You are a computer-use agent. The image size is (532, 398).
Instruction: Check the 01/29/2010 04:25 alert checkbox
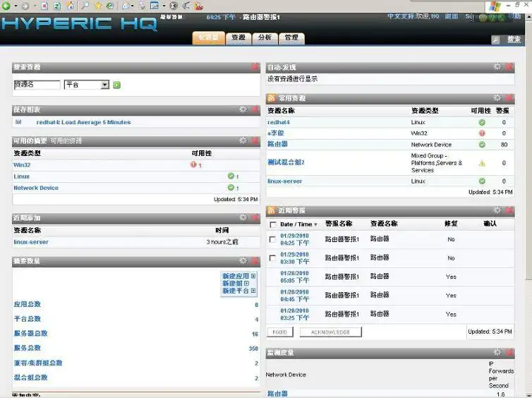272,239
